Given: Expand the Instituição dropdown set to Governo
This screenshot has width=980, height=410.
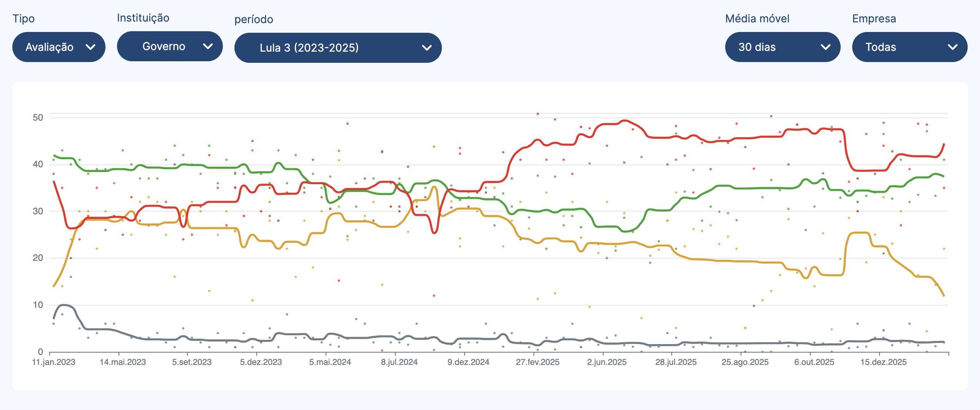Looking at the screenshot, I should tap(169, 46).
